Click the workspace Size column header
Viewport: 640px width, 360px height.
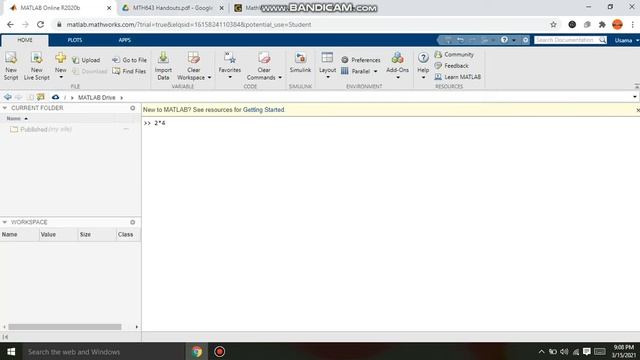(x=97, y=234)
